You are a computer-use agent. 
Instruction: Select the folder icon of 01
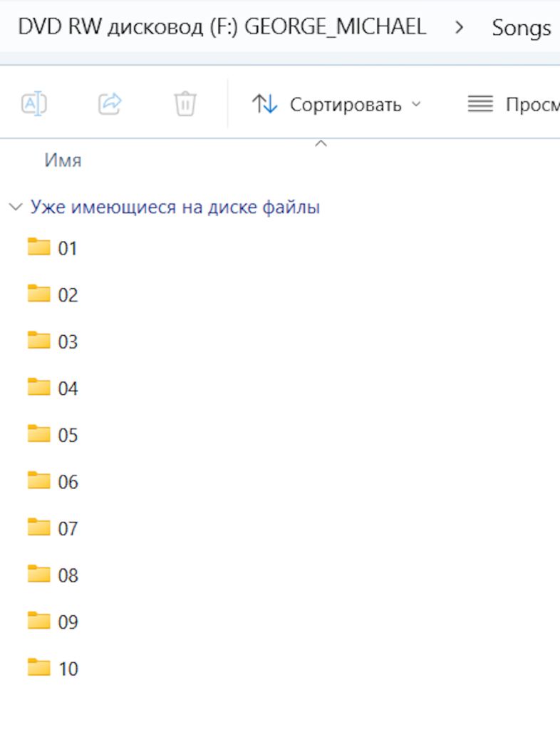click(38, 247)
